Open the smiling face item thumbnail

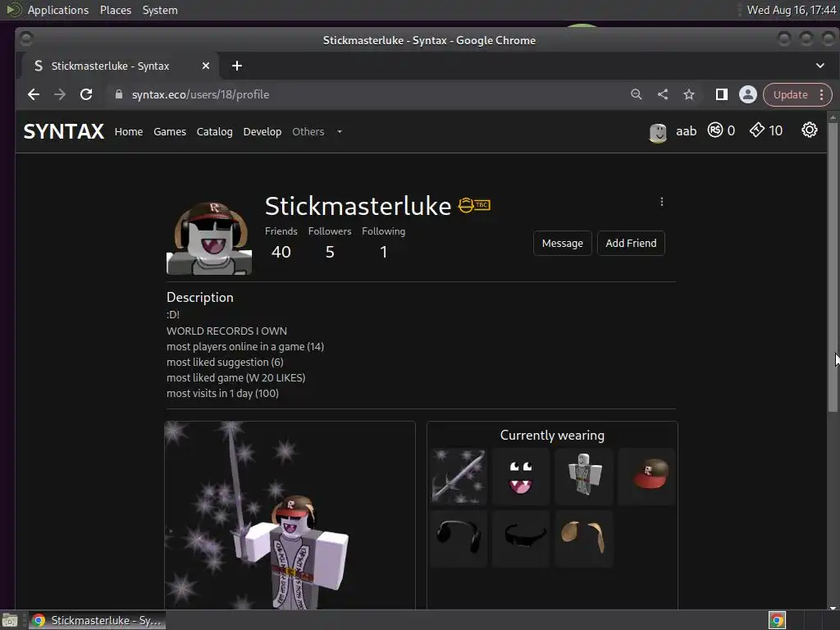click(521, 477)
